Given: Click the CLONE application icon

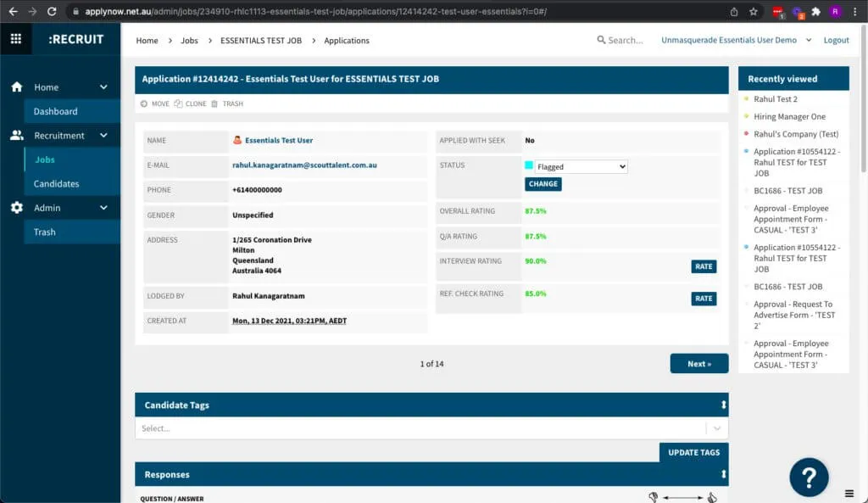Looking at the screenshot, I should [x=178, y=103].
